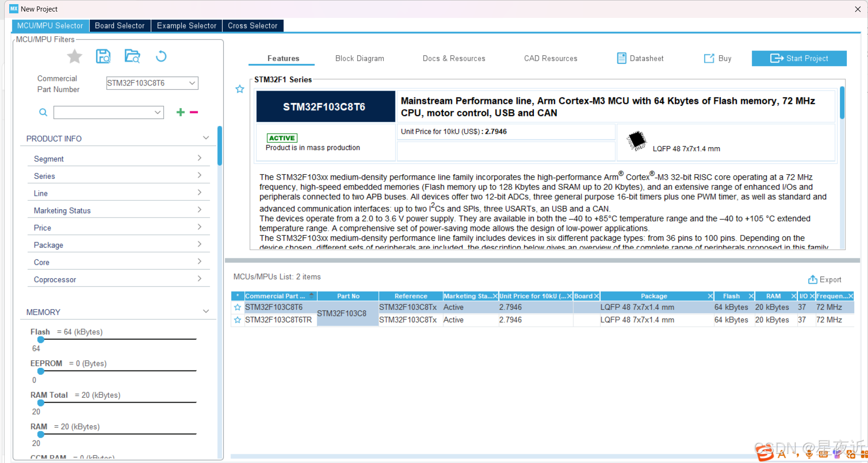Screen dimensions: 868x463
Task: Remove the I/O column with its X
Action: point(812,296)
